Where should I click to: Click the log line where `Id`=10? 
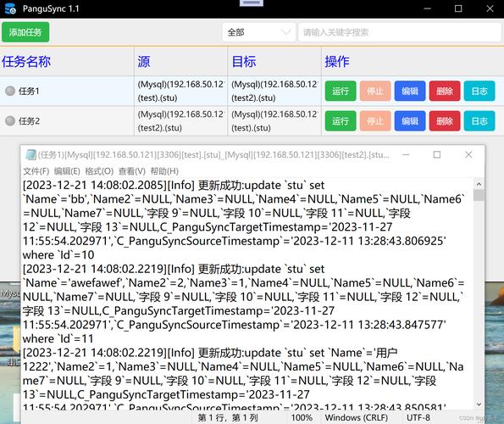click(x=58, y=255)
